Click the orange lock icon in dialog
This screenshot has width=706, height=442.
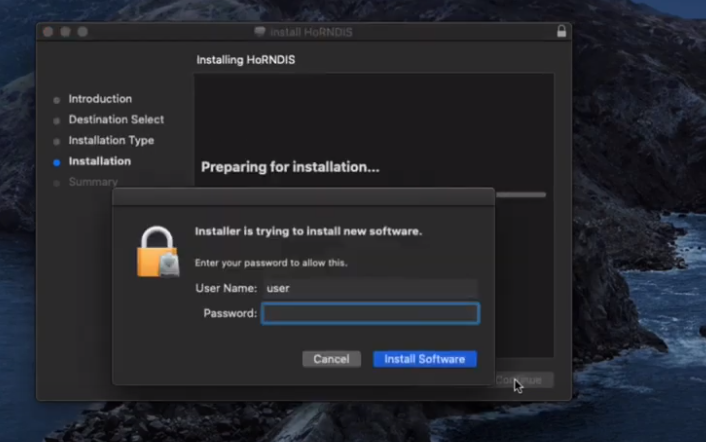pyautogui.click(x=158, y=252)
